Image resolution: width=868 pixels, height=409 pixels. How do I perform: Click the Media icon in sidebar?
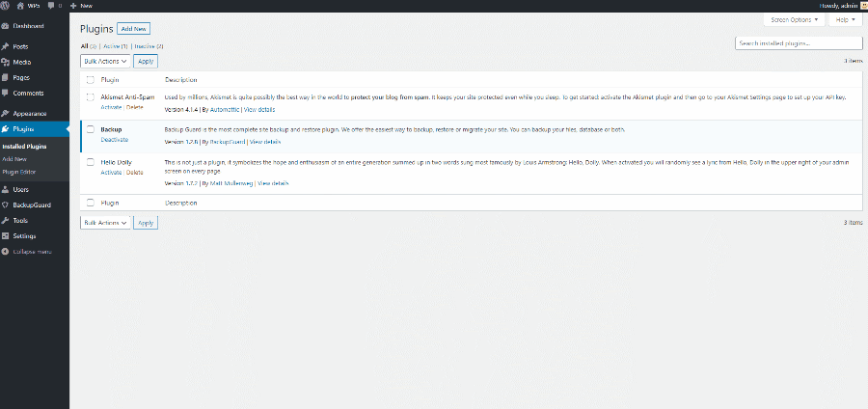tap(5, 63)
